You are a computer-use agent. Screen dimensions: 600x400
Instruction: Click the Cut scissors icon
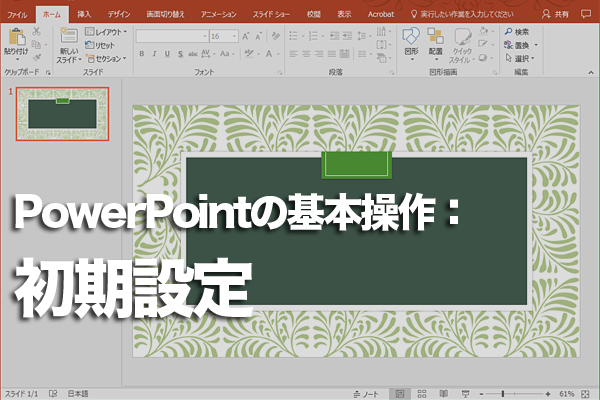pyautogui.click(x=36, y=31)
